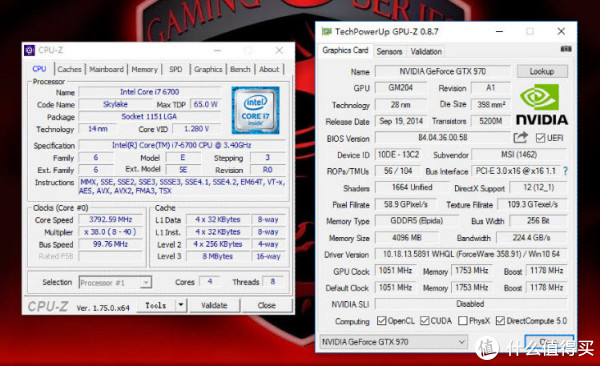This screenshot has height=366, width=600.
Task: Click the NVIDIA logo in GPU-Z
Action: [541, 105]
